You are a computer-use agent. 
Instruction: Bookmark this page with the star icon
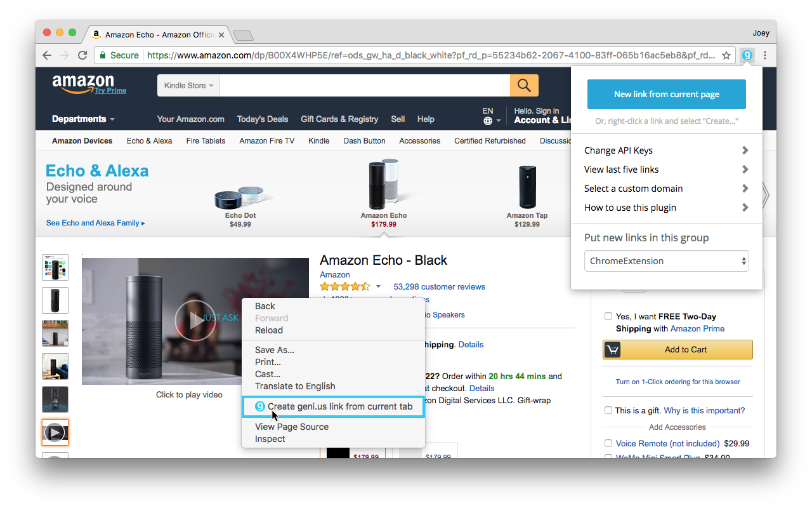click(726, 55)
